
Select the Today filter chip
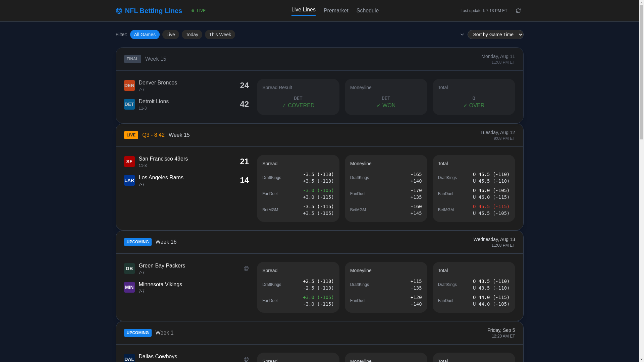coord(192,35)
